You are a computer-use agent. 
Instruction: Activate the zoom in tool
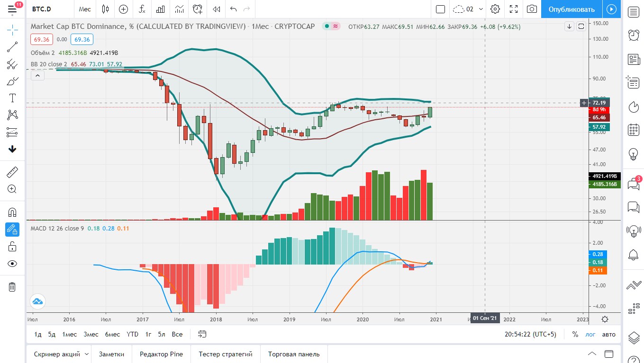click(x=12, y=189)
